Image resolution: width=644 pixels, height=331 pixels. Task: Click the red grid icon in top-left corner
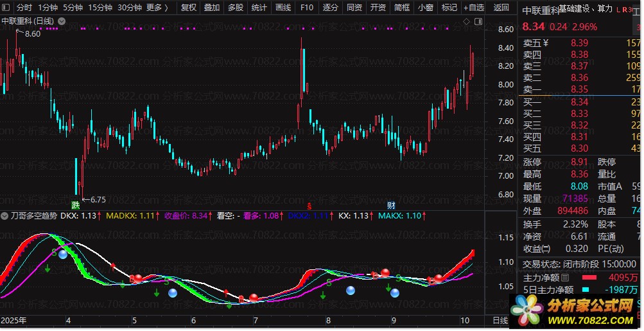tap(6, 8)
